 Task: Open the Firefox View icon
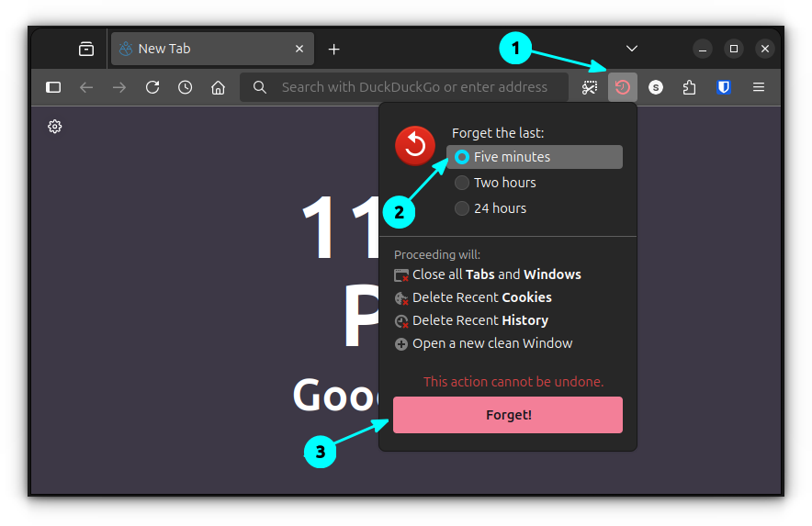(x=86, y=49)
